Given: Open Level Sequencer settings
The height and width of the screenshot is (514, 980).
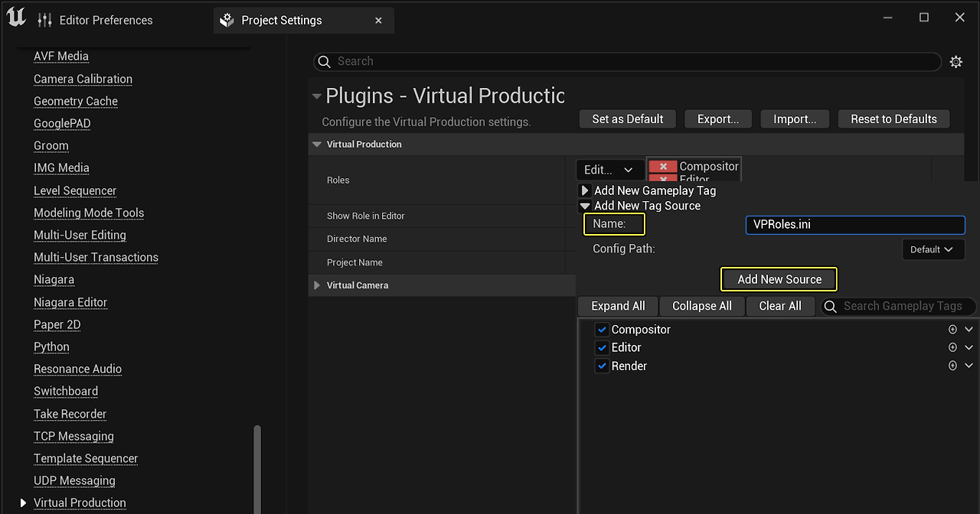Looking at the screenshot, I should click(75, 190).
